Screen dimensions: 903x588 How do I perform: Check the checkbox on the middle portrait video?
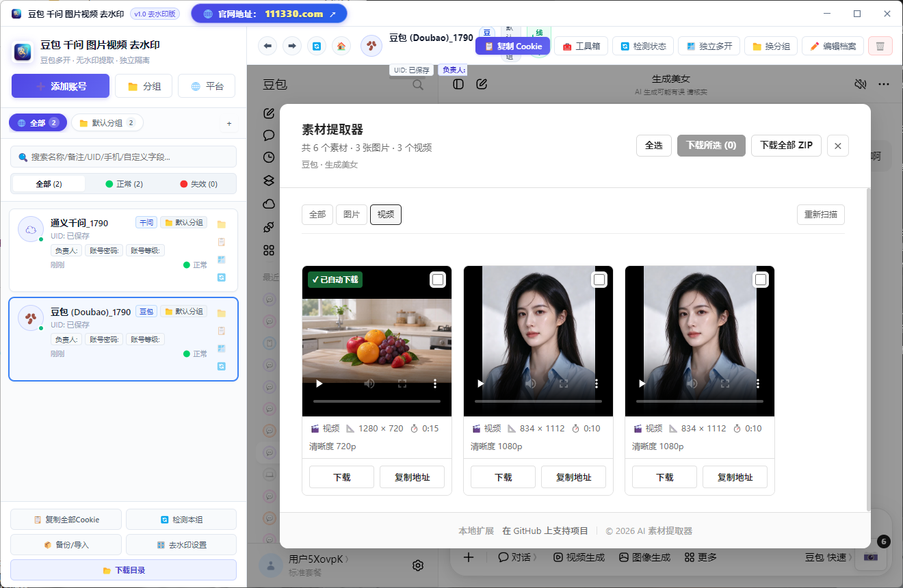pyautogui.click(x=599, y=280)
